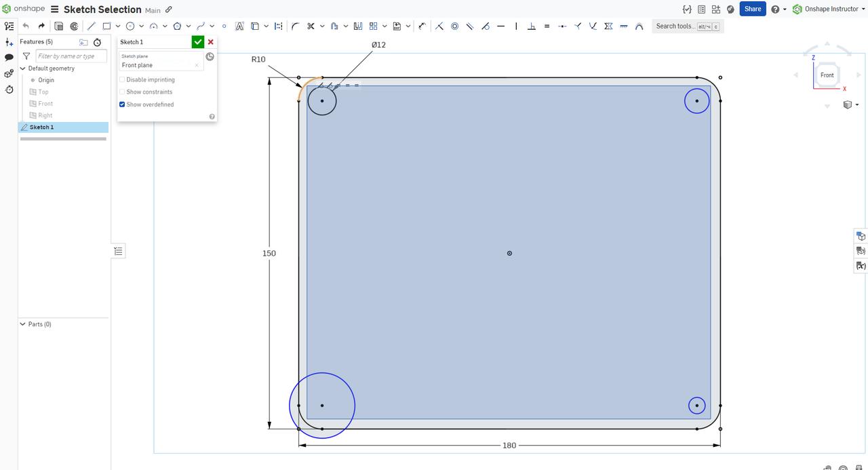Image resolution: width=868 pixels, height=470 pixels.
Task: Use the Trim tool on the sketch
Action: pos(311,26)
